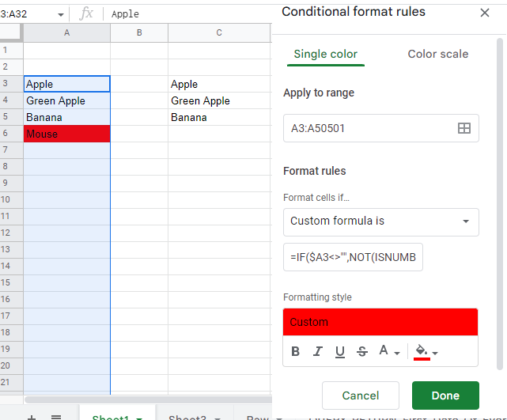Click the sheet horizontal scrollbar

click(x=148, y=400)
